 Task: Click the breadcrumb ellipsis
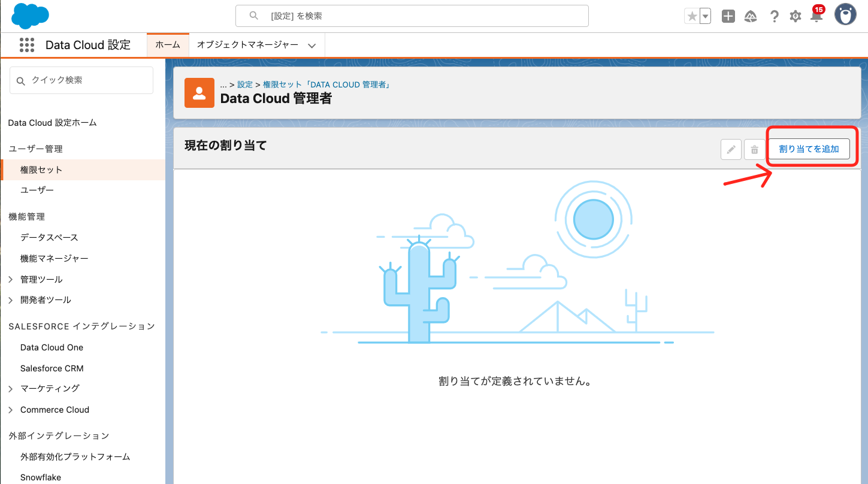coord(223,85)
